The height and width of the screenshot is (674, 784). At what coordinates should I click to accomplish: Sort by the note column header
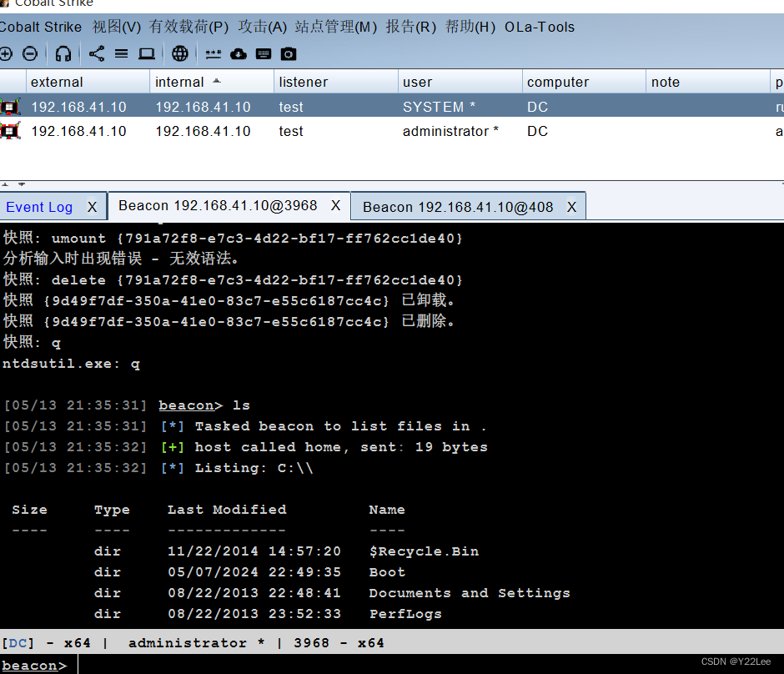tap(708, 82)
